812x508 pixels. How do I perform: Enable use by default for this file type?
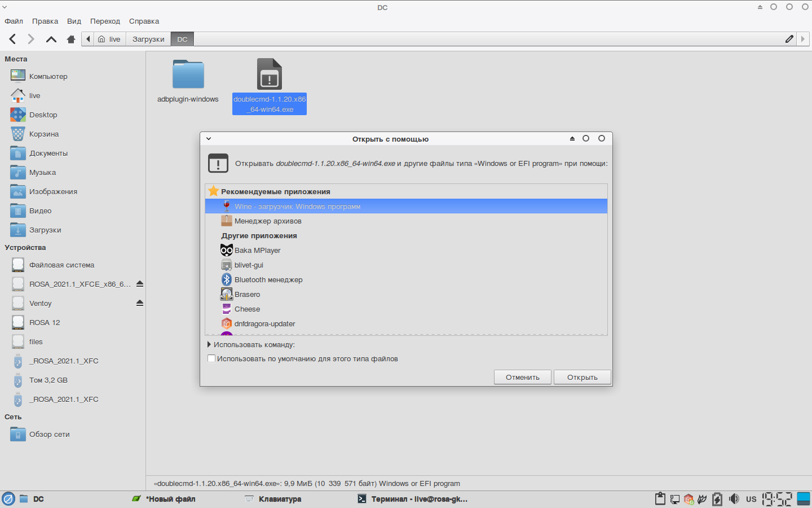coord(211,358)
